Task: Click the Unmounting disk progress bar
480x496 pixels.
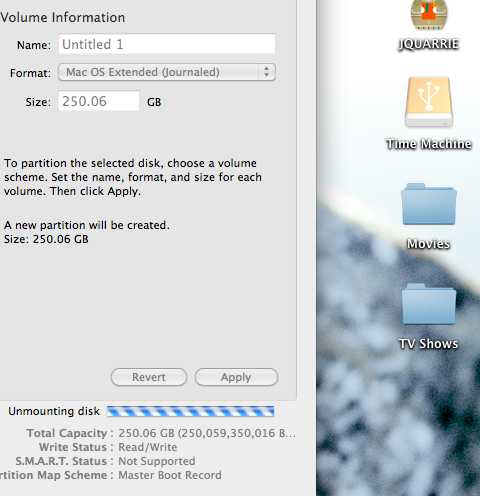Action: (190, 411)
